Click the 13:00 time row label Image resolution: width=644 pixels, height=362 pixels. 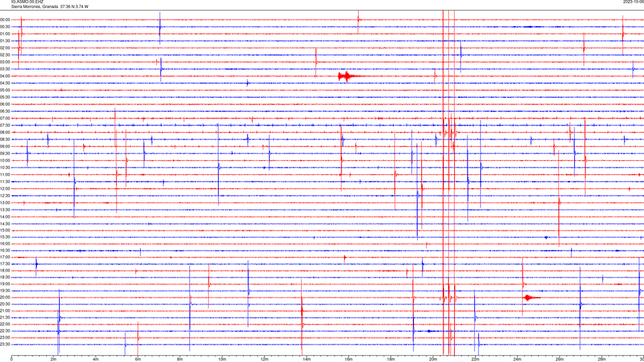coord(5,202)
